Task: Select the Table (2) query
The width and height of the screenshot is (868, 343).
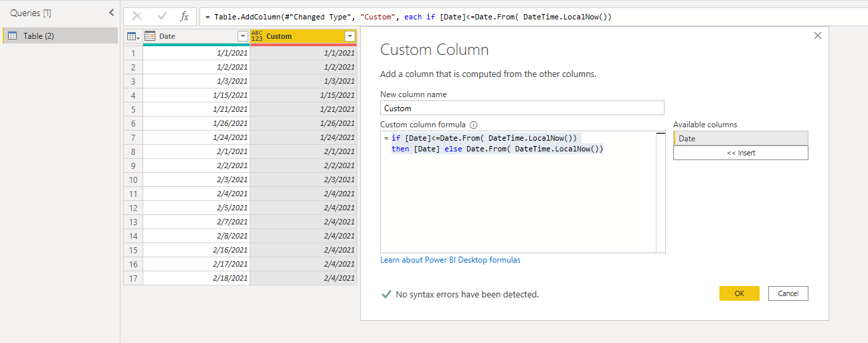Action: (x=60, y=36)
